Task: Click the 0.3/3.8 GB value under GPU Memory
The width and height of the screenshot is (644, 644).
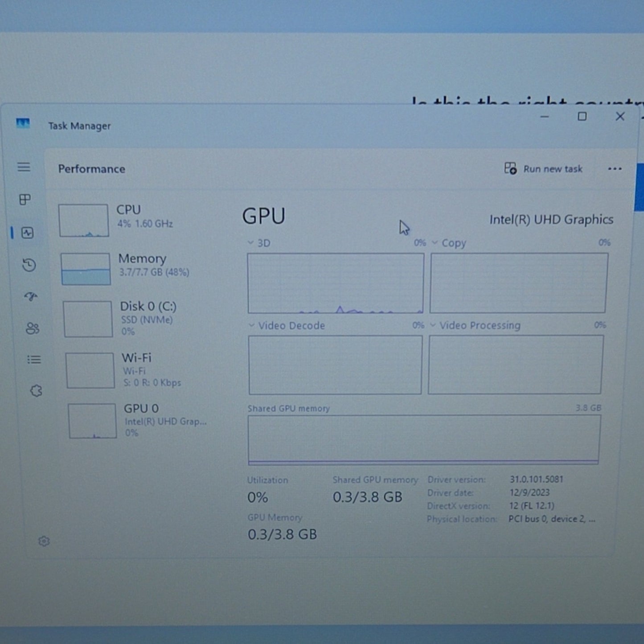Action: click(282, 534)
